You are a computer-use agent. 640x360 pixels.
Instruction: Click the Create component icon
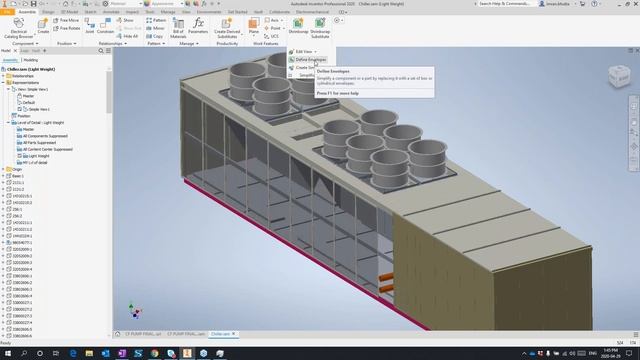click(x=43, y=26)
